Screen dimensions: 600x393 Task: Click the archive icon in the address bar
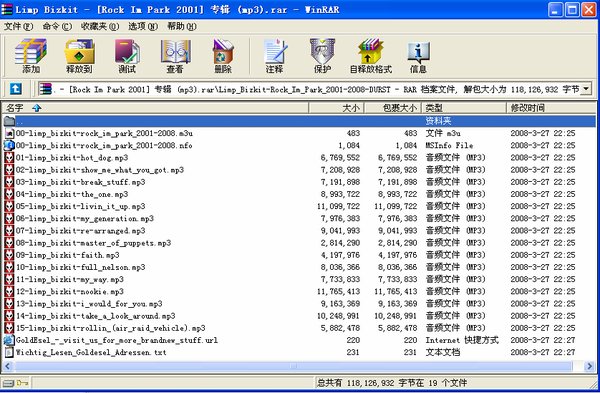click(x=46, y=89)
